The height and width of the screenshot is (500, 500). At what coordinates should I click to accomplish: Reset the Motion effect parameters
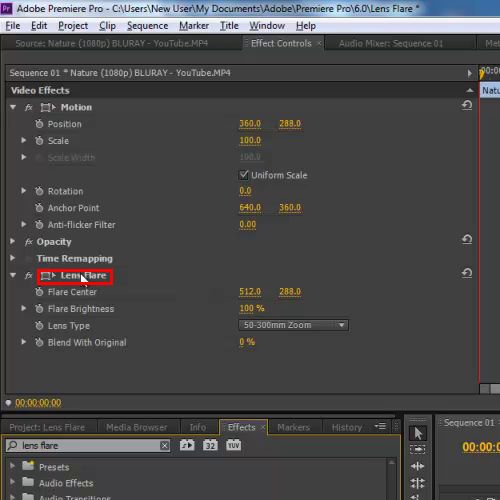[467, 105]
